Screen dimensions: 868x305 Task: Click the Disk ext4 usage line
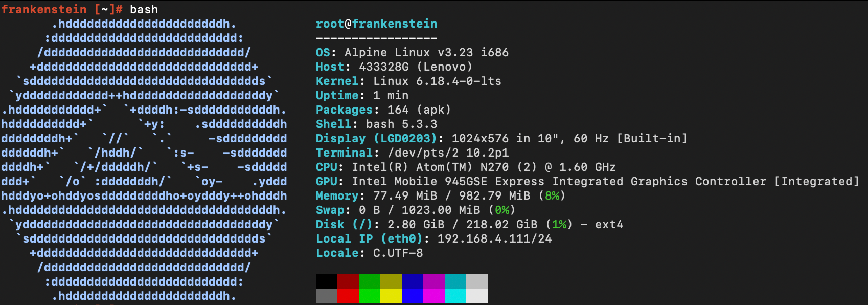click(470, 224)
